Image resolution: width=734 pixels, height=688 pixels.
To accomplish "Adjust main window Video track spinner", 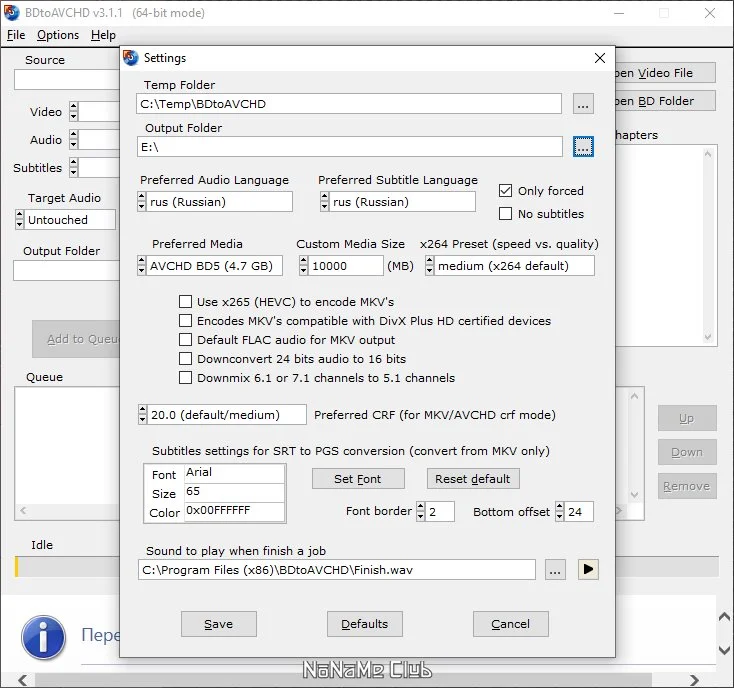I will 73,111.
